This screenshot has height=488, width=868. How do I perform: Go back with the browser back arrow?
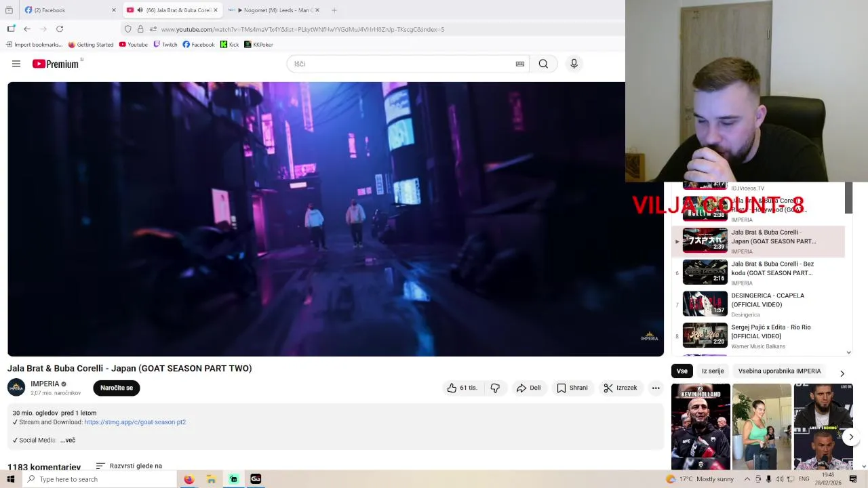pos(27,29)
